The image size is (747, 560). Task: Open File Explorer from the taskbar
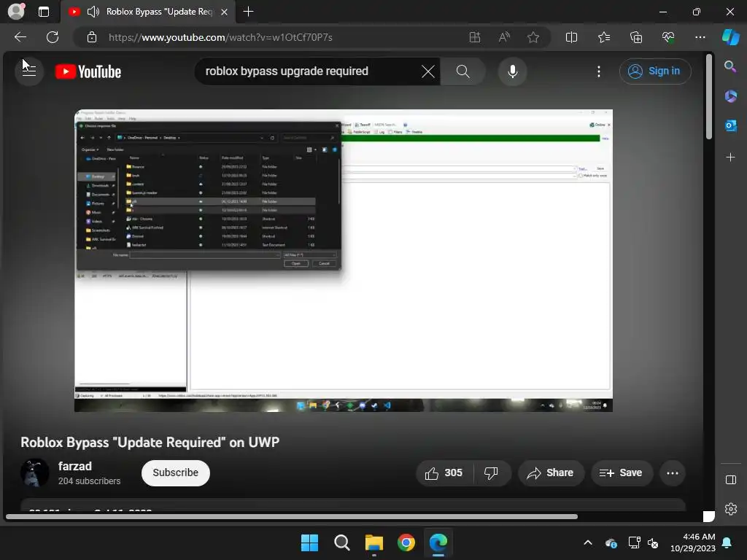tap(374, 542)
